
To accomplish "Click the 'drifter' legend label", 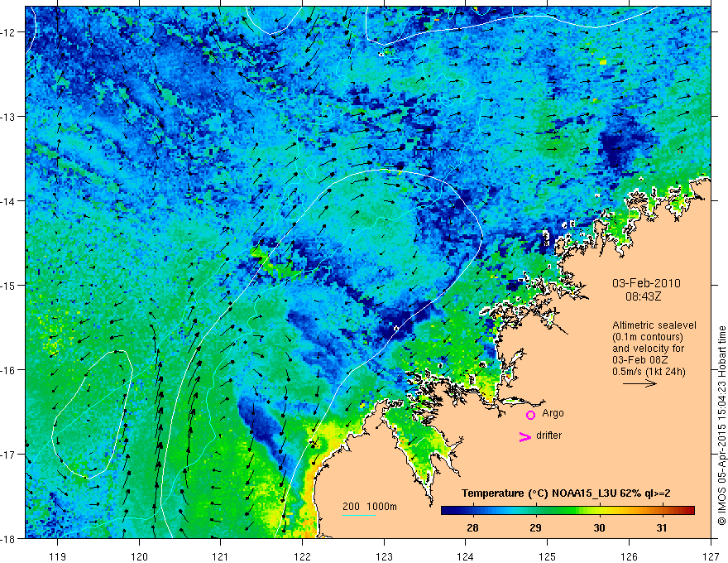I will pyautogui.click(x=548, y=435).
